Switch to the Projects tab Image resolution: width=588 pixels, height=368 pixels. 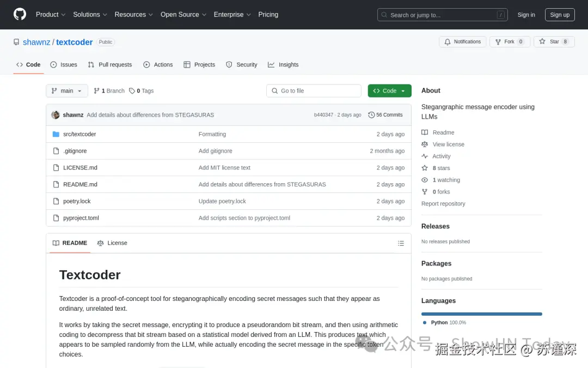click(199, 64)
